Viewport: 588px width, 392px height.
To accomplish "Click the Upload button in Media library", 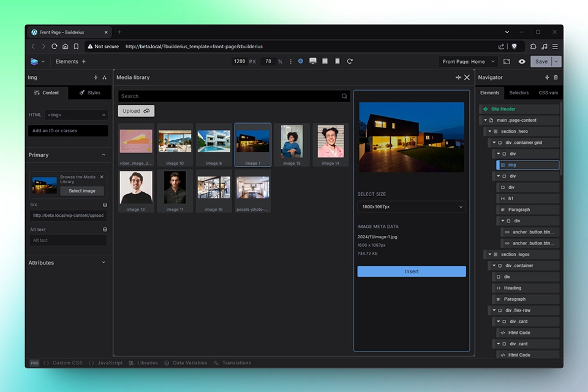I will click(x=135, y=111).
